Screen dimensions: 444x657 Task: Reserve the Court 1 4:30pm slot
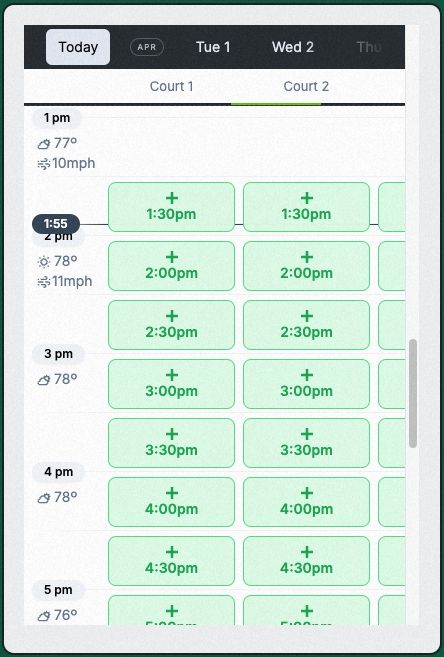(171, 561)
